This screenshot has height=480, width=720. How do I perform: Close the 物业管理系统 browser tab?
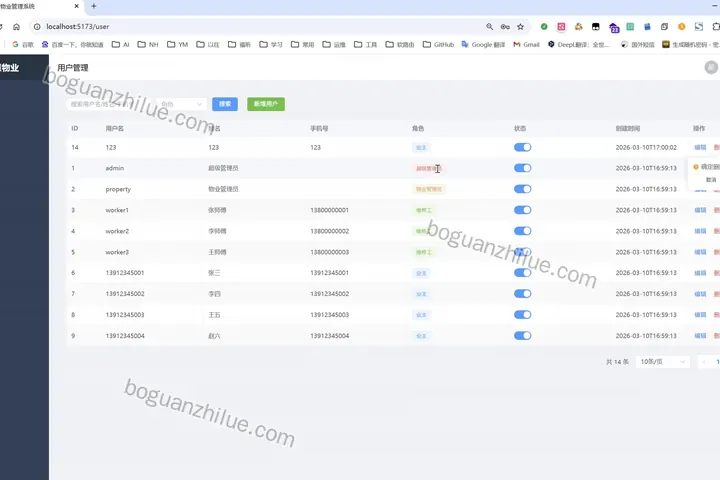77,6
